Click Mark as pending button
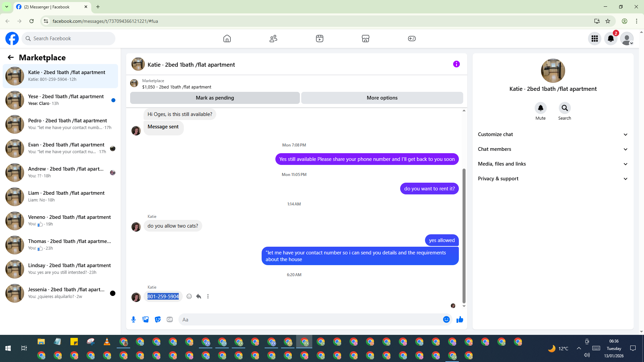Viewport: 644px width, 362px height. 215,98
